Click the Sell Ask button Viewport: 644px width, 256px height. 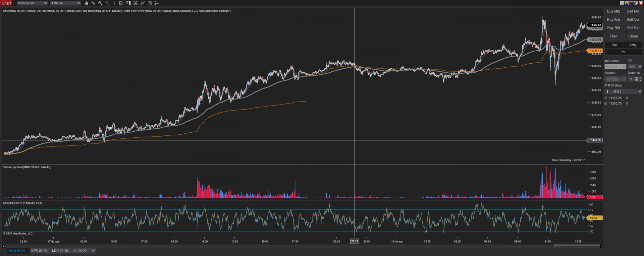click(633, 20)
